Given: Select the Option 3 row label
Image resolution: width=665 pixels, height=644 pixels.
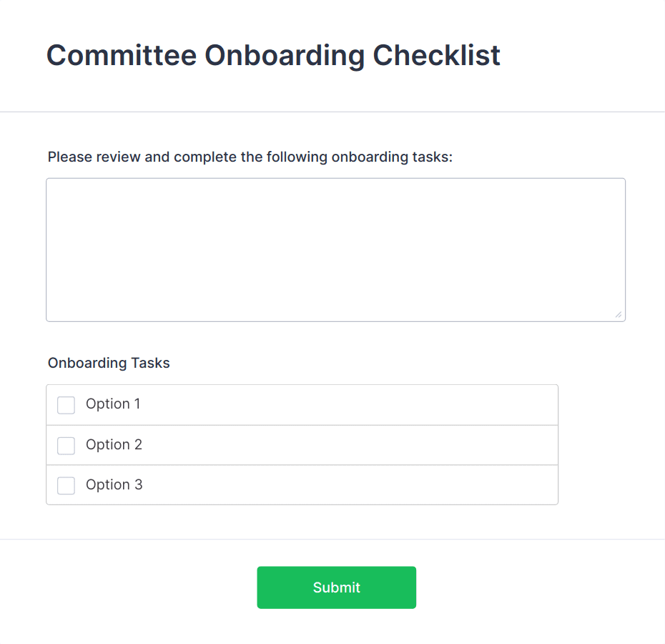Looking at the screenshot, I should 113,485.
